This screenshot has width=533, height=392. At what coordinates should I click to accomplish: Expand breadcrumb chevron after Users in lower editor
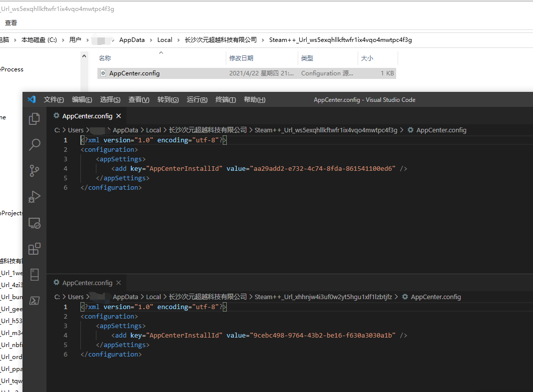[x=87, y=297]
